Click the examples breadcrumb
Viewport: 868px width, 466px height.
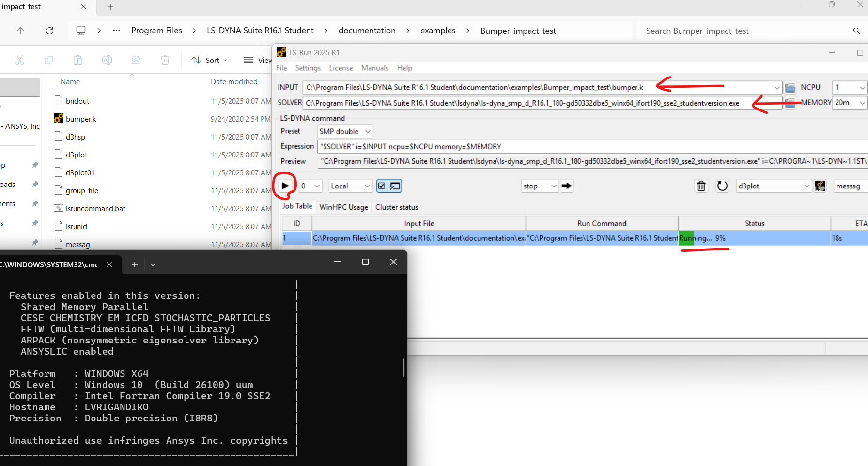click(438, 31)
